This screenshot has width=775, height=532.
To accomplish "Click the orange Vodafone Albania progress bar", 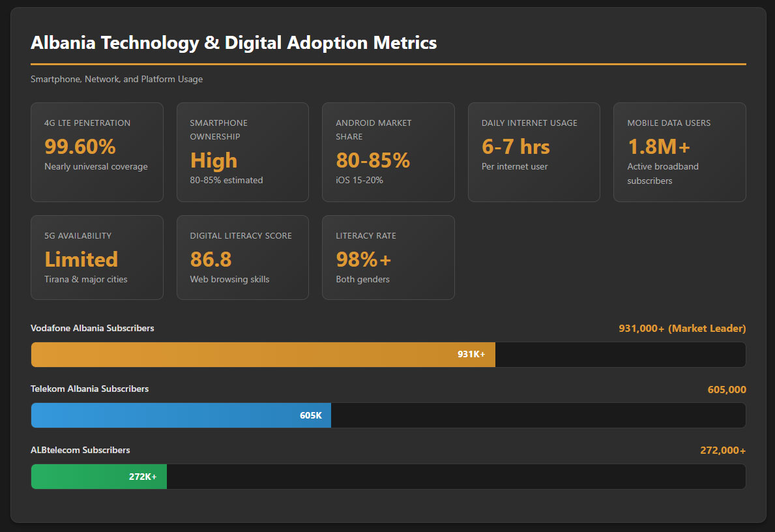I will pyautogui.click(x=263, y=355).
